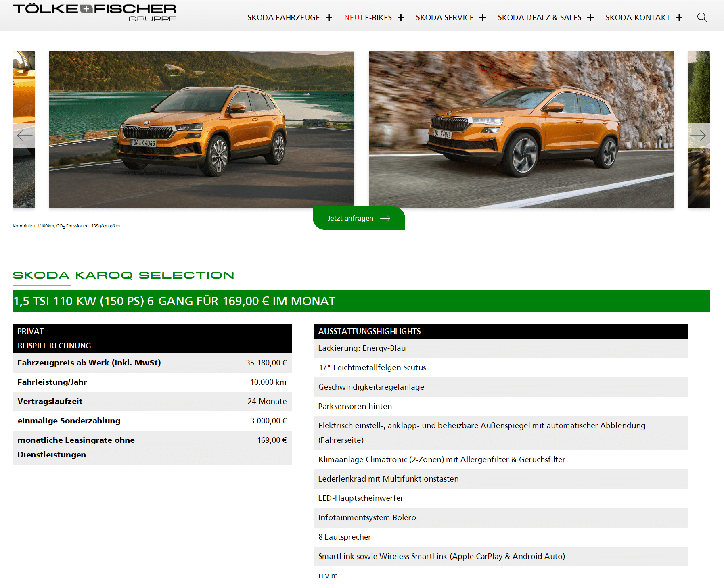Select Fahrzeugpreis value 35.180,00 €

266,363
